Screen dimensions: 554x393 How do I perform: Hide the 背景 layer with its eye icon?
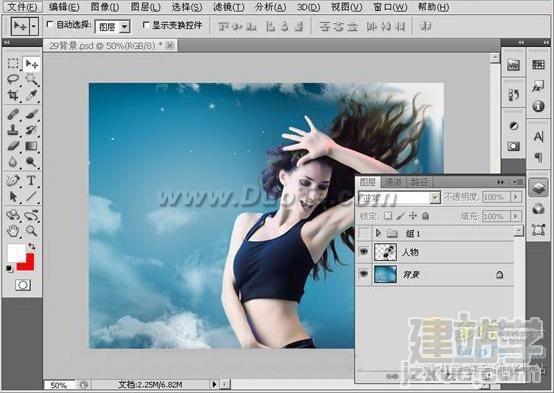click(x=364, y=274)
